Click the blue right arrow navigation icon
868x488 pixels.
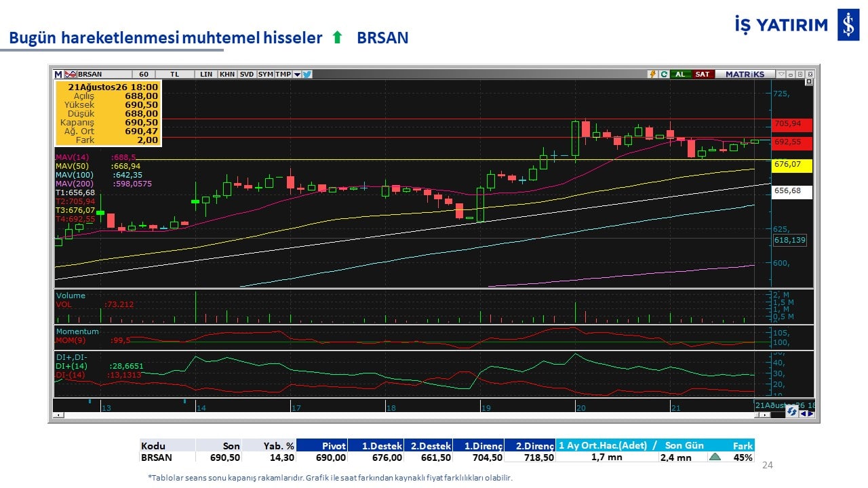coord(811,413)
